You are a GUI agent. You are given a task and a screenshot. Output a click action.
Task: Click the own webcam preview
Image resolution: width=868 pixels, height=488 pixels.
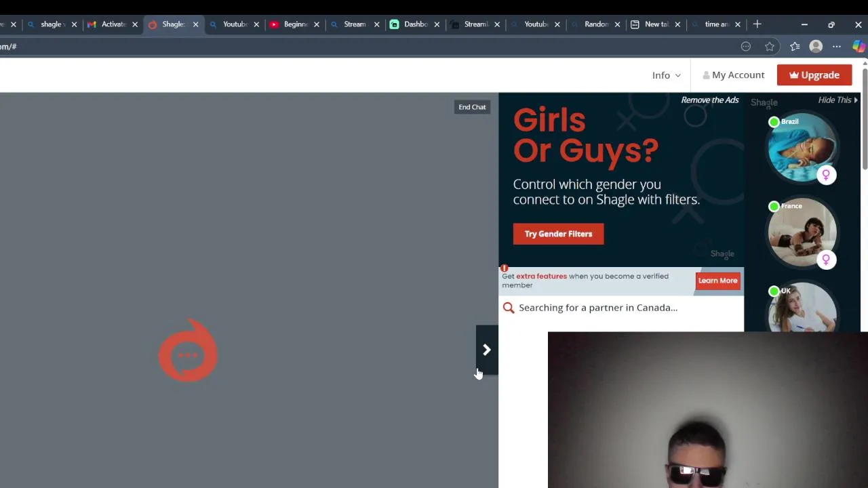point(708,410)
